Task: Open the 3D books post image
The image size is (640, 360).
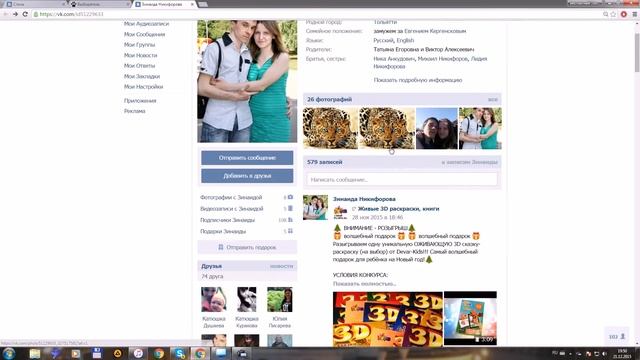Action: coord(388,319)
